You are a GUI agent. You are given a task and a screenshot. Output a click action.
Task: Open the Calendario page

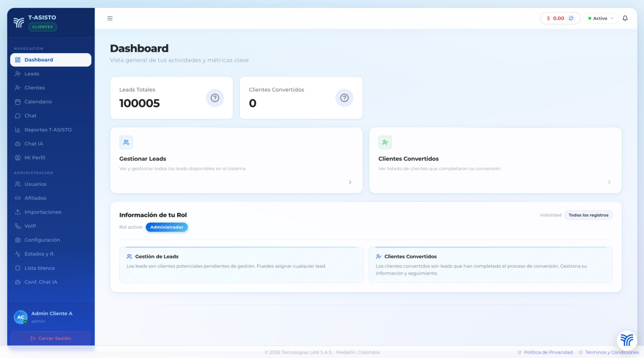pos(51,102)
